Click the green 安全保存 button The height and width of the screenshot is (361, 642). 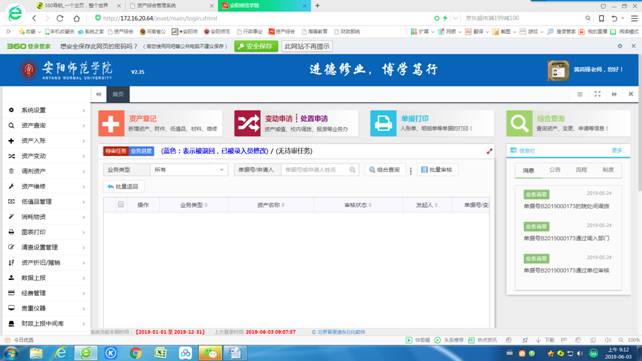pyautogui.click(x=256, y=46)
